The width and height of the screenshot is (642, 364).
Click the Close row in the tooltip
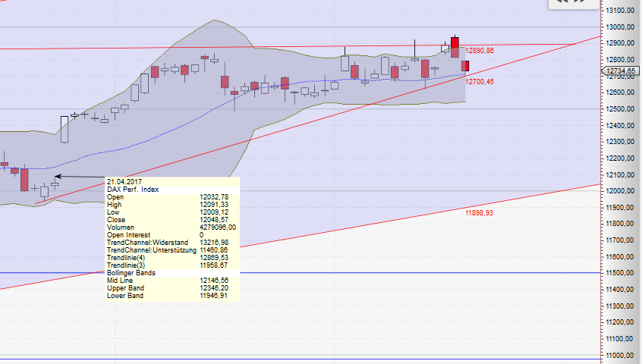pyautogui.click(x=172, y=220)
